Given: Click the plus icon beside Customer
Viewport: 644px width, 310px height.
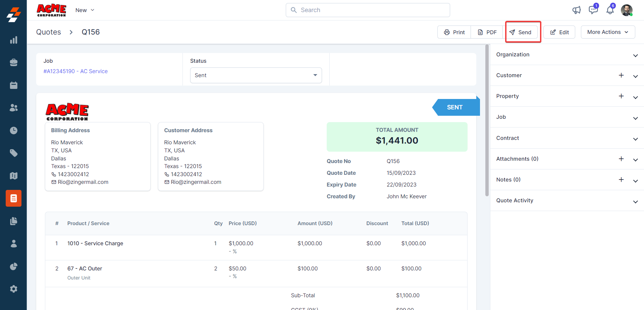Looking at the screenshot, I should click(x=621, y=75).
